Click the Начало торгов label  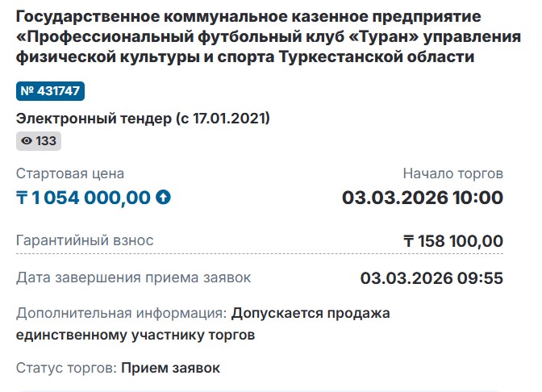pyautogui.click(x=453, y=173)
